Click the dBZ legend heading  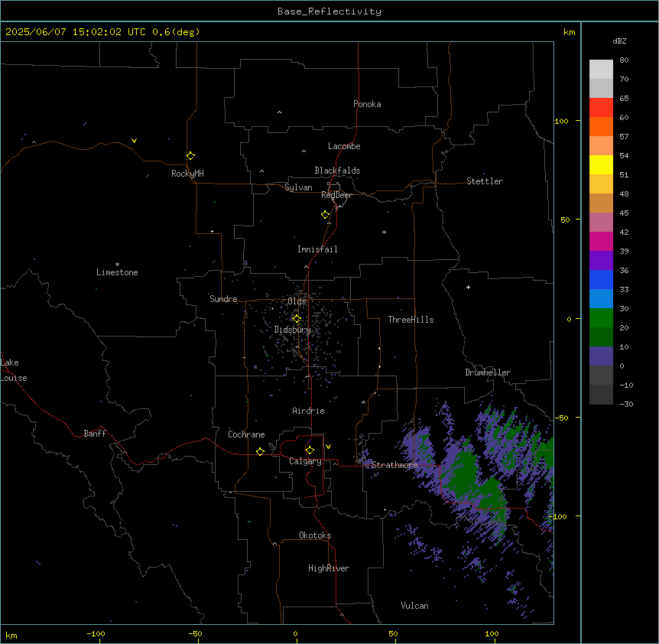coord(619,41)
